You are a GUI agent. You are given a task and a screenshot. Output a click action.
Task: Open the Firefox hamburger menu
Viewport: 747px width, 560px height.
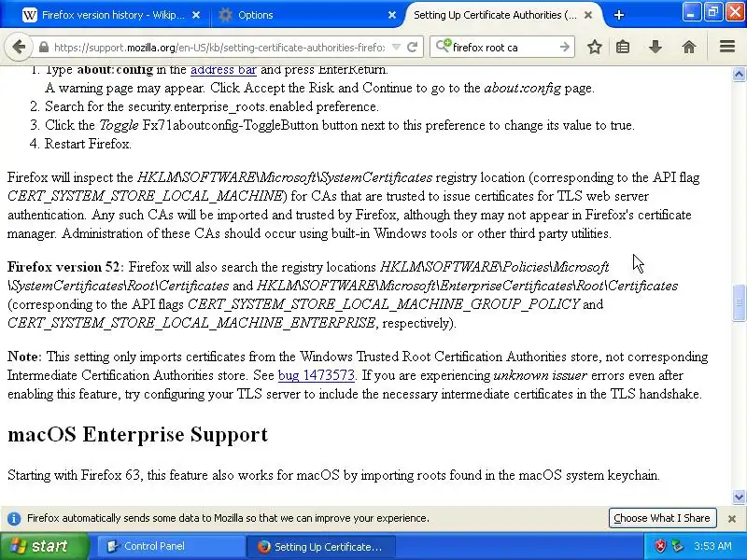727,47
